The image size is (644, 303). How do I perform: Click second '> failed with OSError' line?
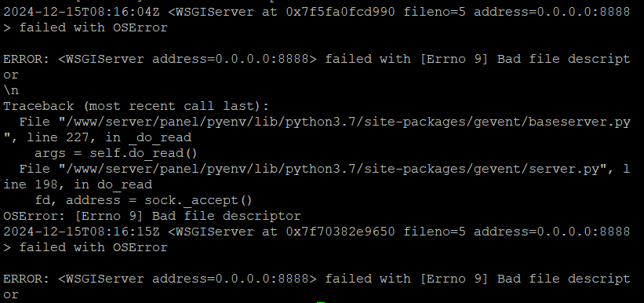[x=86, y=248]
